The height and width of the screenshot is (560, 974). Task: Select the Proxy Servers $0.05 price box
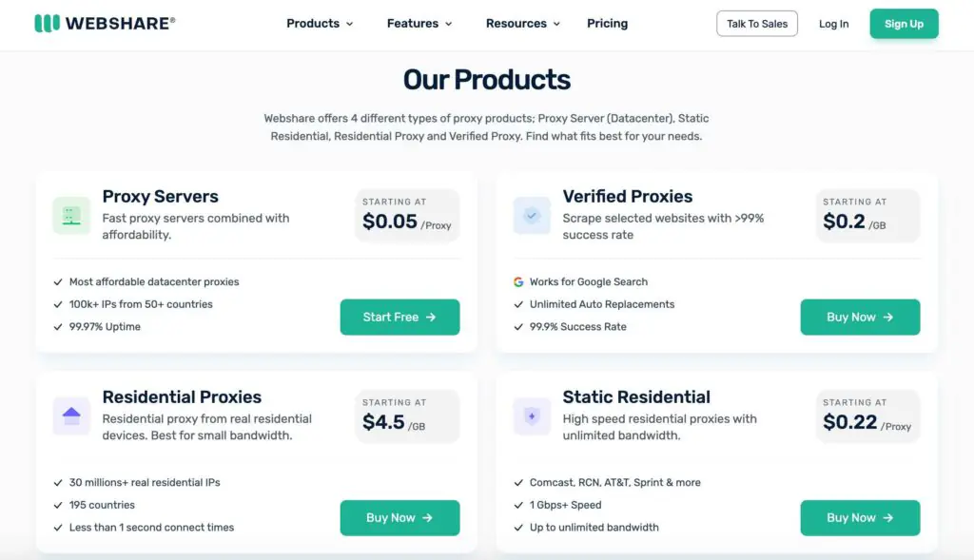[407, 216]
